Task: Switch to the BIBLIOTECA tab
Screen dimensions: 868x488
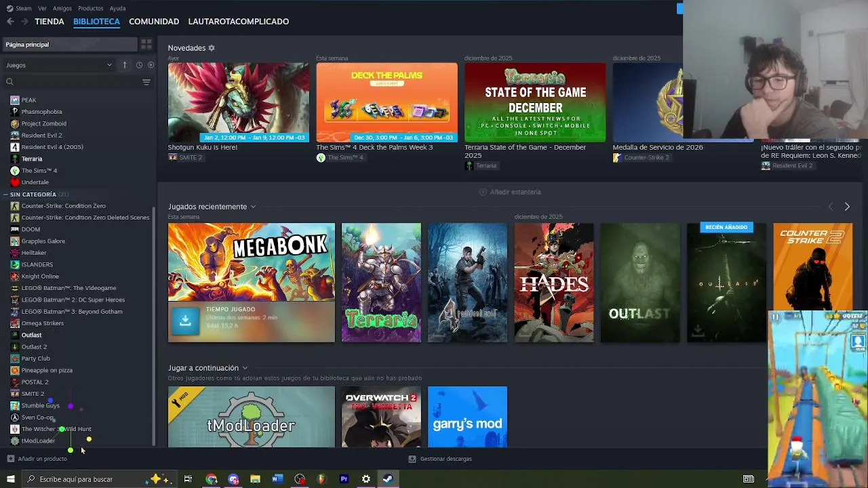Action: point(96,22)
